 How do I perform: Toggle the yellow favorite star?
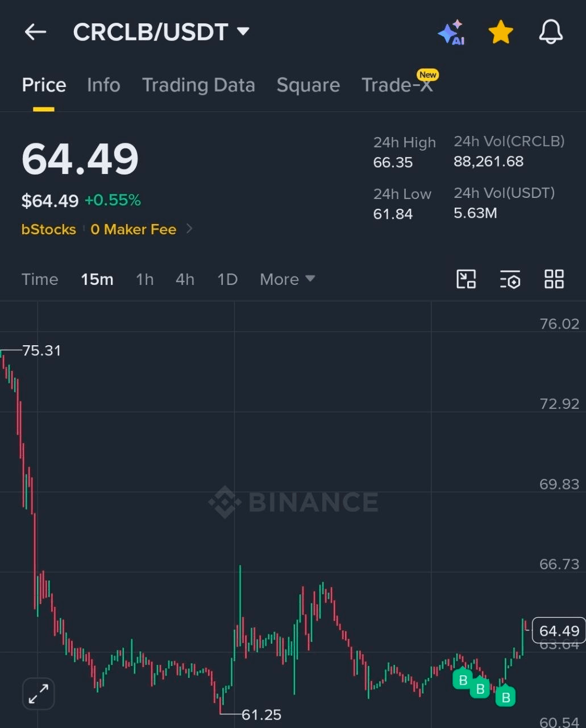[501, 32]
